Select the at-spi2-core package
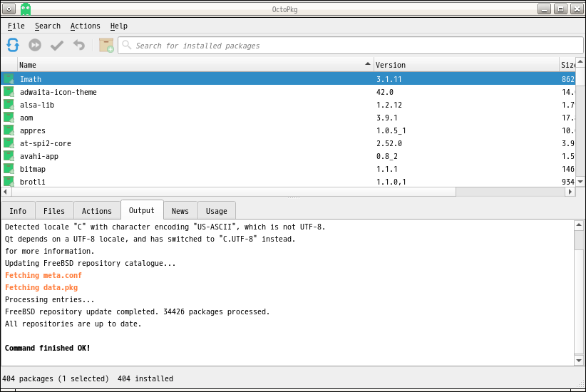 288,143
